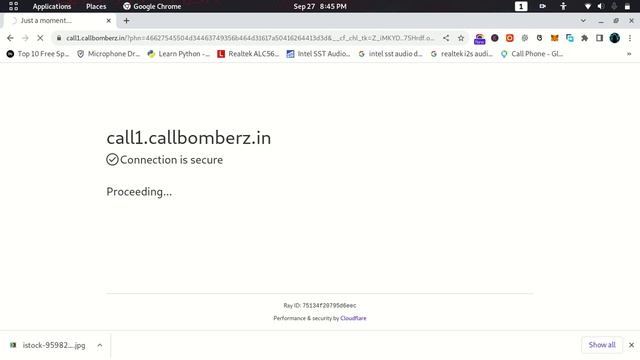Open 'intel sst audio d...' bookmark
The height and width of the screenshot is (360, 640).
pos(390,53)
